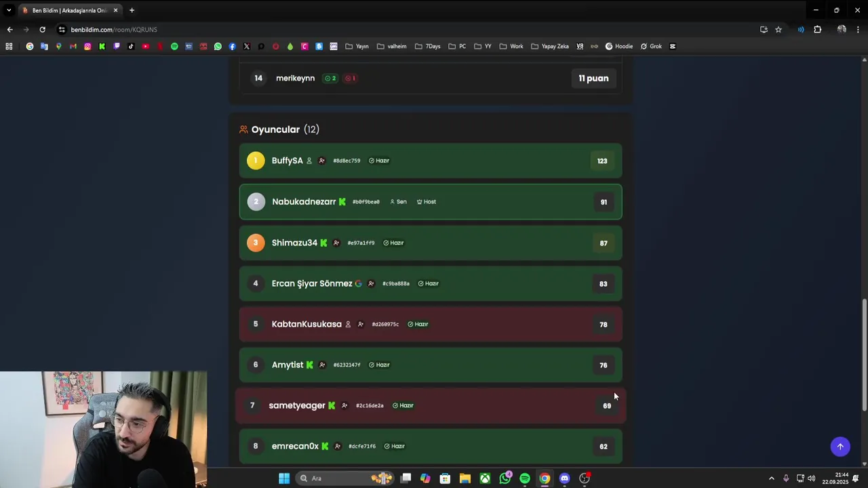Click the Google logo beside Ercan Şiyar Sönmez
Viewport: 868px width, 488px height.
358,283
